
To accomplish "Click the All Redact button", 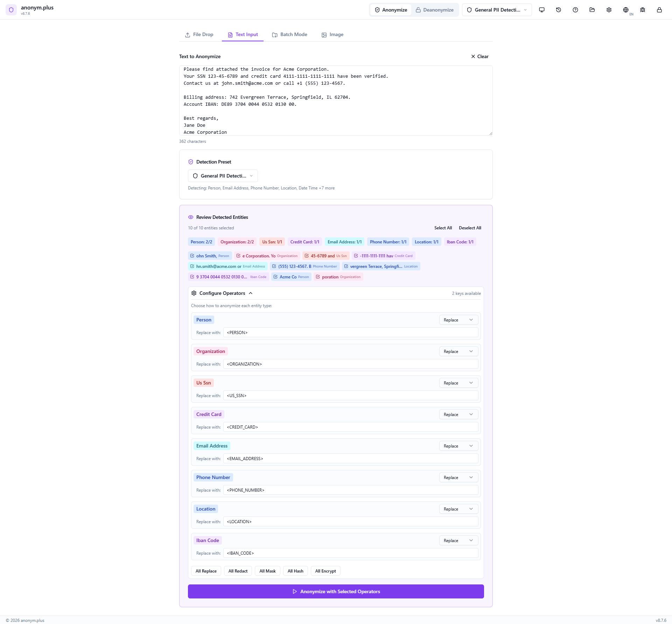I will [x=238, y=571].
